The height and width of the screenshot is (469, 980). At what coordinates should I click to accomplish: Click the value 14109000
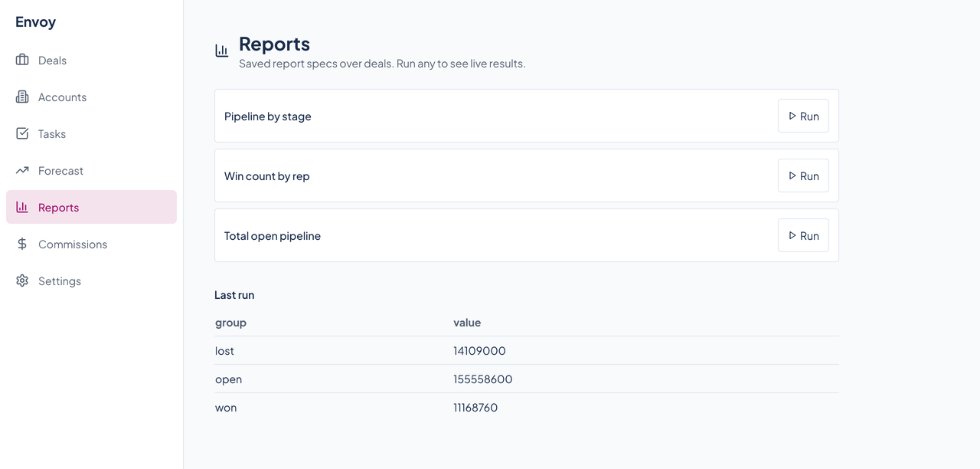pos(479,351)
